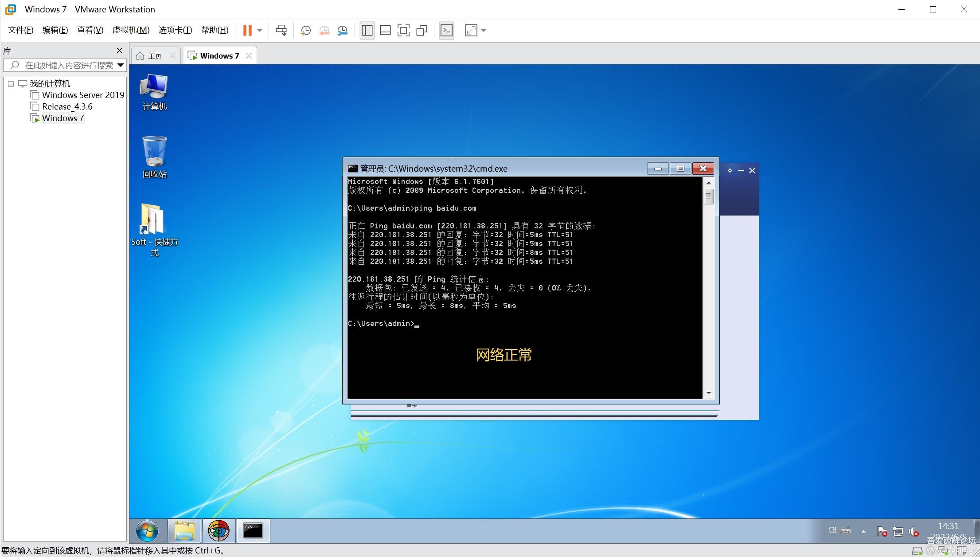Close the 主页 tab
This screenshot has width=980, height=557.
pyautogui.click(x=173, y=55)
